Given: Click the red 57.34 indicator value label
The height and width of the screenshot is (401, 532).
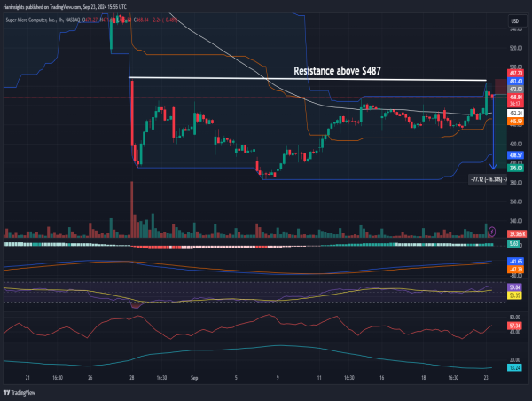Looking at the screenshot, I should (x=514, y=326).
